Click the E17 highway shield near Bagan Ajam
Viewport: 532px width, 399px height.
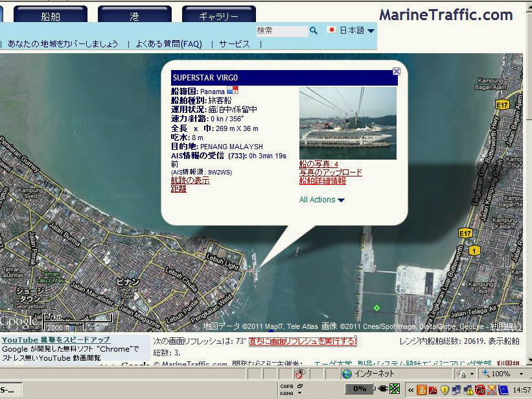[502, 104]
